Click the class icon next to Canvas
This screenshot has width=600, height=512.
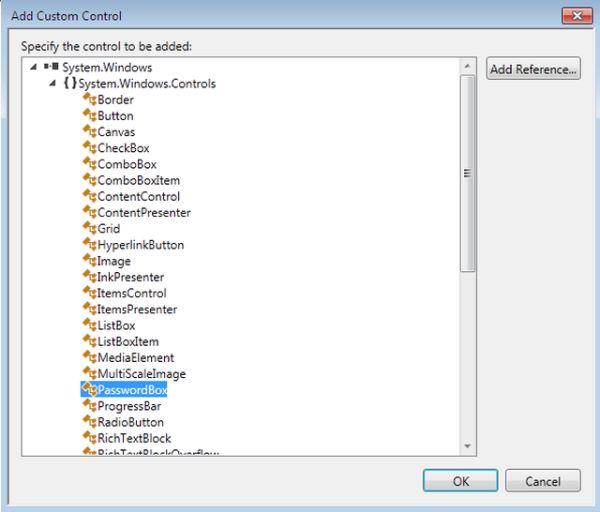coord(90,131)
